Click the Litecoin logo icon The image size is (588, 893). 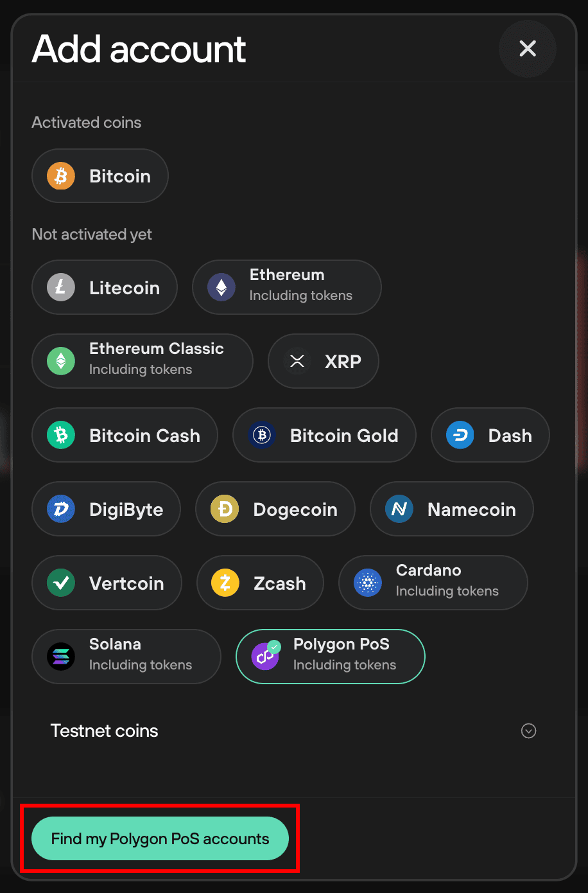61,287
